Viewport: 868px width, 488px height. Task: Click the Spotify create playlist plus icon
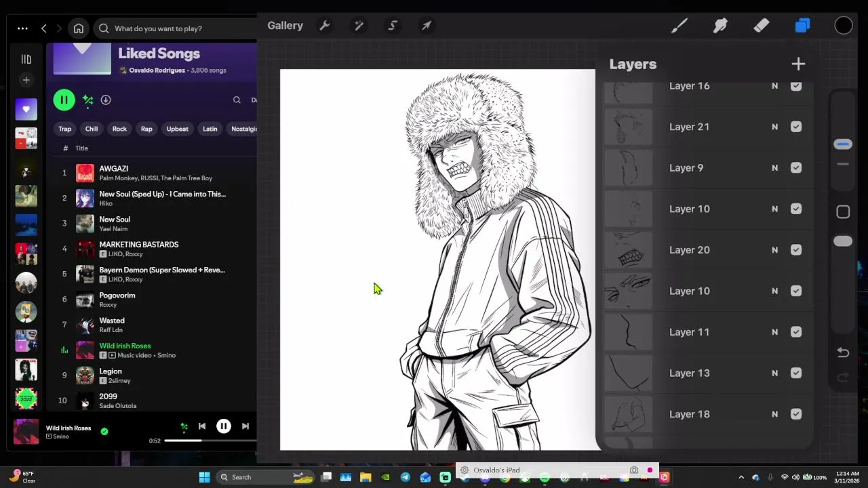coord(26,80)
